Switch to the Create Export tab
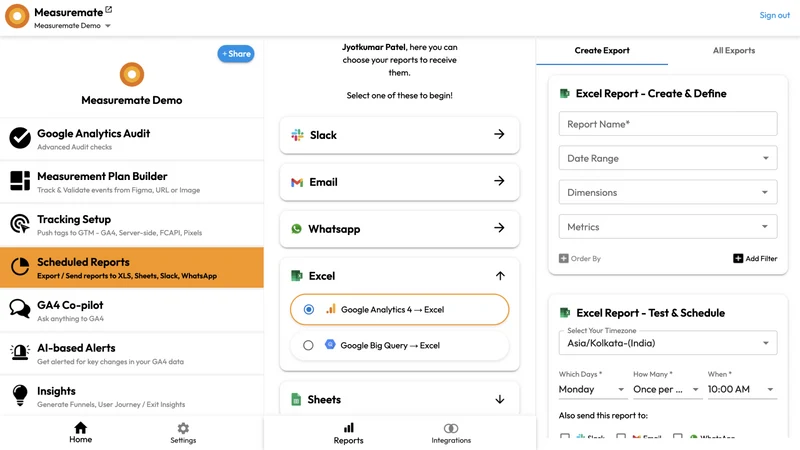This screenshot has height=450, width=800. pos(602,51)
